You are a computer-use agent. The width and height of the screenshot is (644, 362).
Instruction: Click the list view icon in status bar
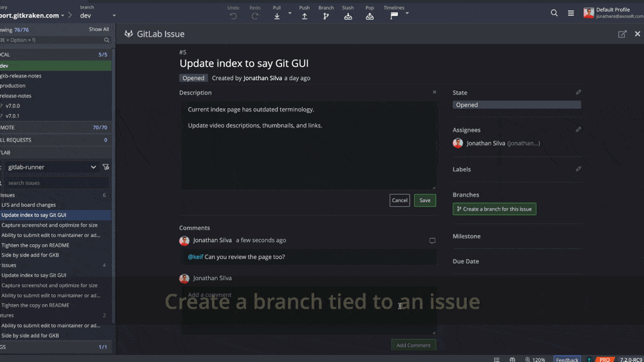click(497, 359)
